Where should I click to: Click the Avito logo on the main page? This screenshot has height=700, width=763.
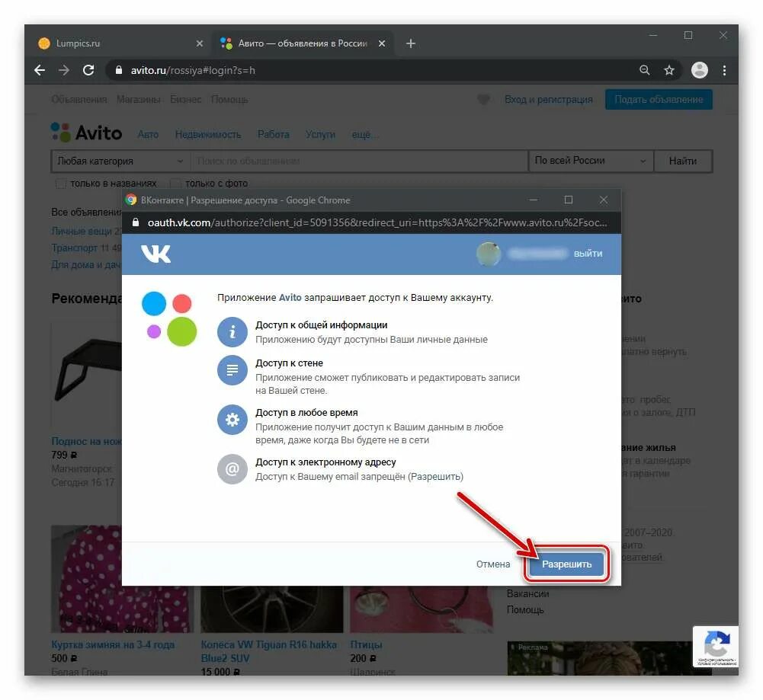[x=86, y=133]
